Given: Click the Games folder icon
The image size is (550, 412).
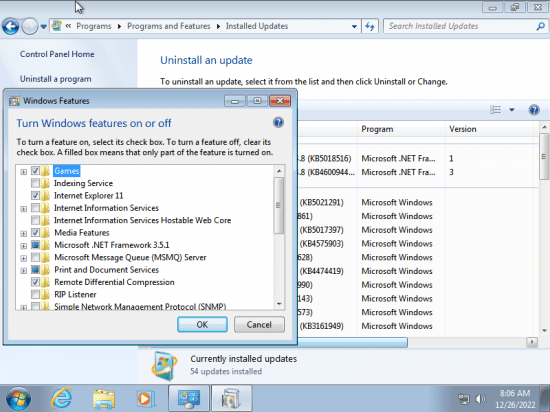Looking at the screenshot, I should pyautogui.click(x=46, y=171).
